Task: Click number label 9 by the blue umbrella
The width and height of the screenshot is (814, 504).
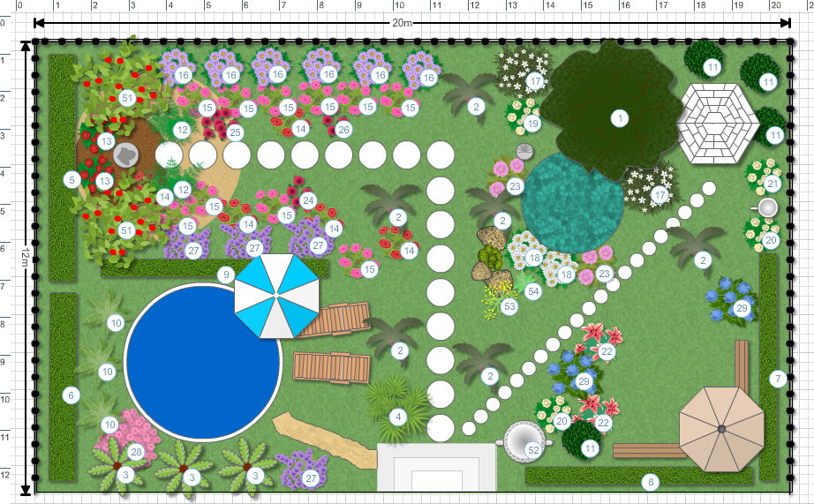Action: (226, 275)
